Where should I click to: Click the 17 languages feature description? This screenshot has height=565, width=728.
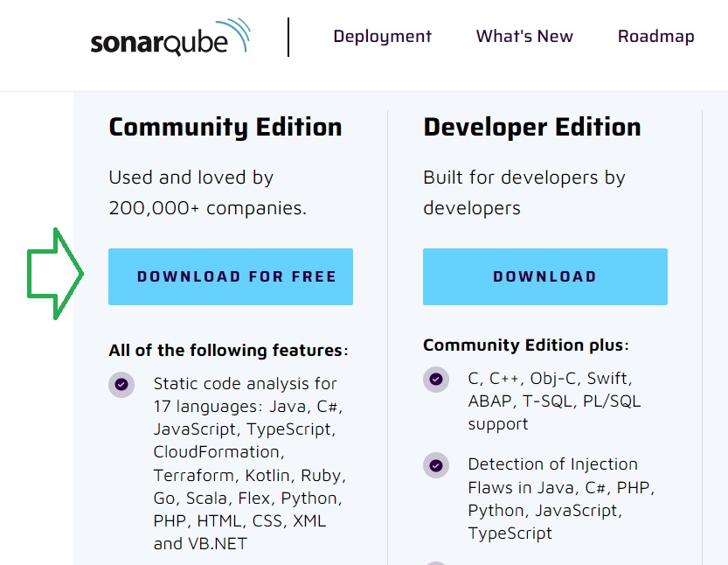[x=250, y=464]
